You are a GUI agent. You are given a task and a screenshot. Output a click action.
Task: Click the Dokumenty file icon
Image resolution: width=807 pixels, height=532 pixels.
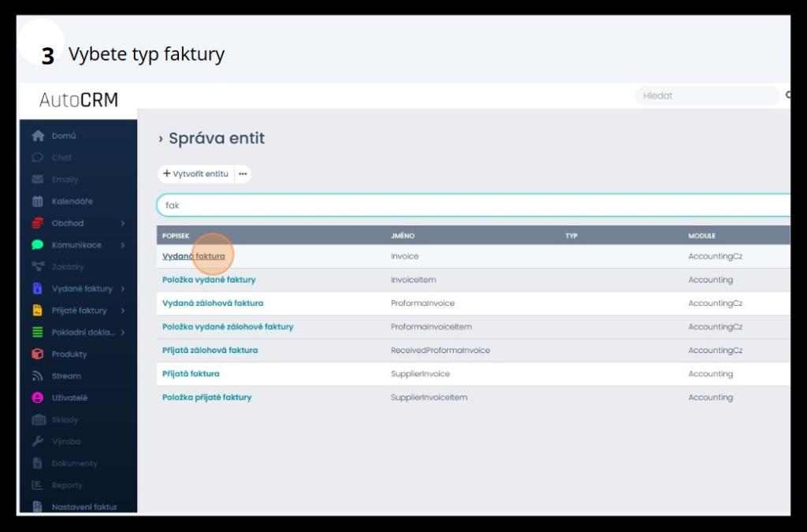(x=38, y=463)
